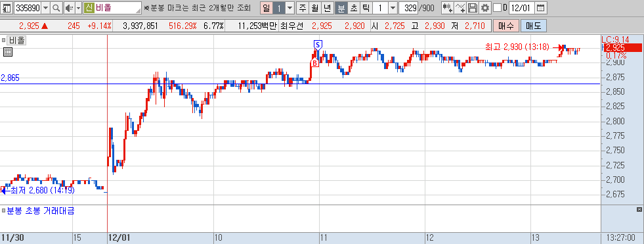This screenshot has height=244, width=644.
Task: Click the green 신 badge
Action: (89, 7)
